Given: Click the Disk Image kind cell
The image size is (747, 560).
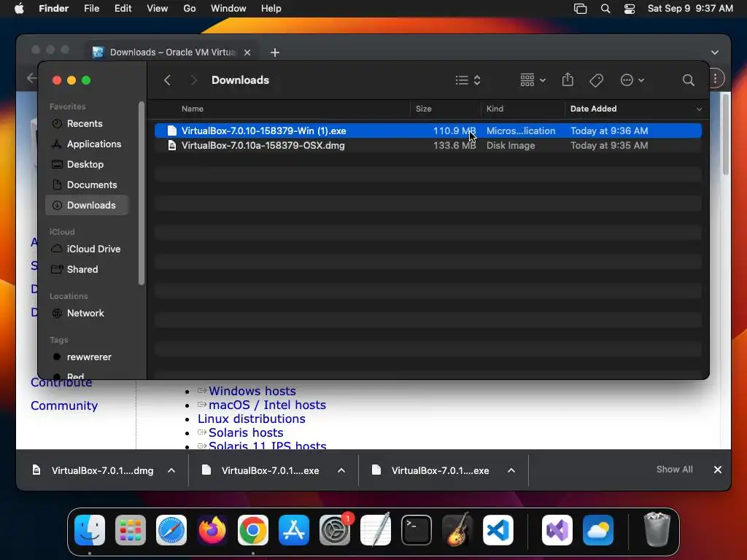Looking at the screenshot, I should pyautogui.click(x=510, y=145).
